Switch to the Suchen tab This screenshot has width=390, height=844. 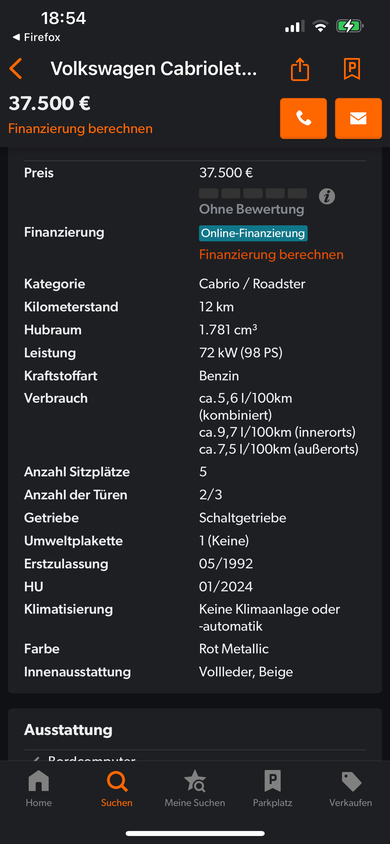117,789
